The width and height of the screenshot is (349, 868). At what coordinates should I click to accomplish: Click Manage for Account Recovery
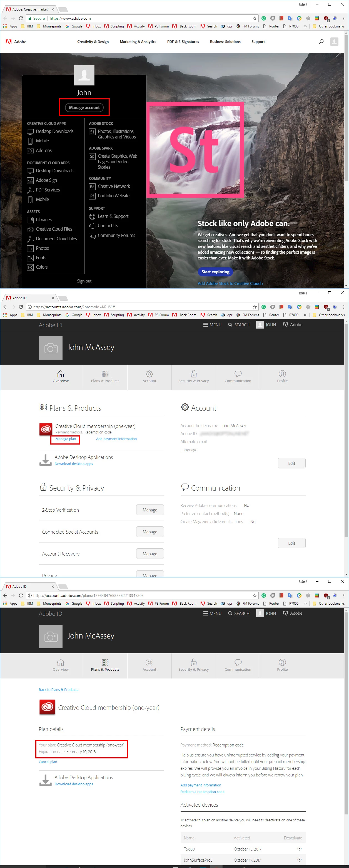point(150,554)
